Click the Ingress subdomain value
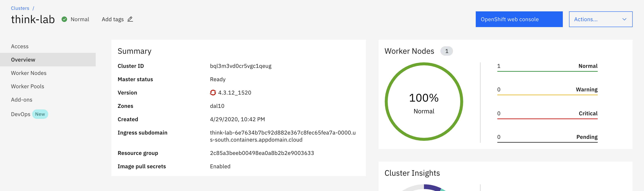This screenshot has width=644, height=191. [283, 136]
